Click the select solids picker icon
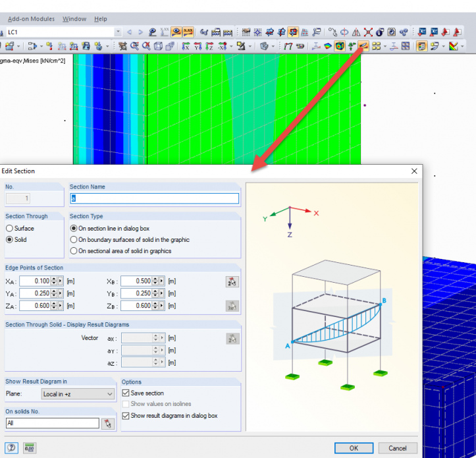The width and height of the screenshot is (476, 458). click(108, 423)
